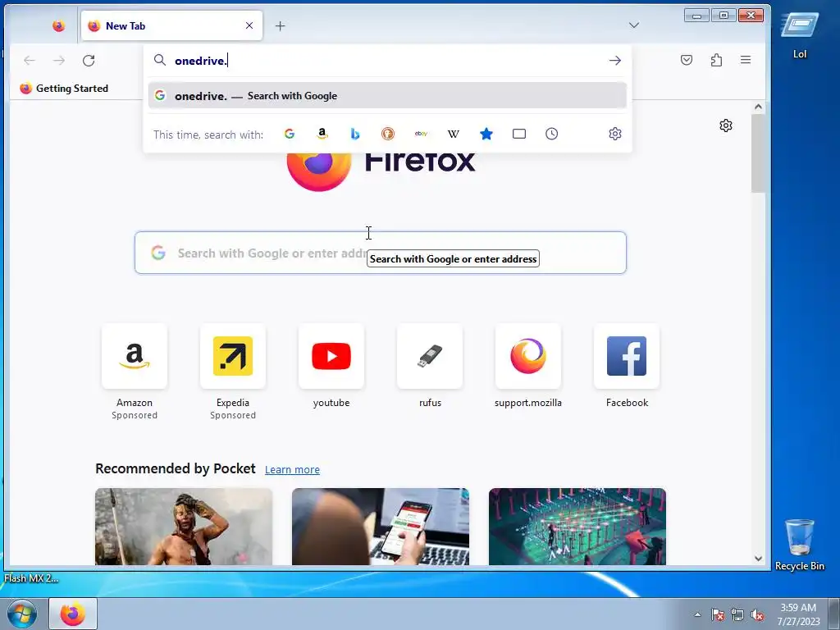Search bookmarks via the star icon
The image size is (840, 630).
click(486, 134)
